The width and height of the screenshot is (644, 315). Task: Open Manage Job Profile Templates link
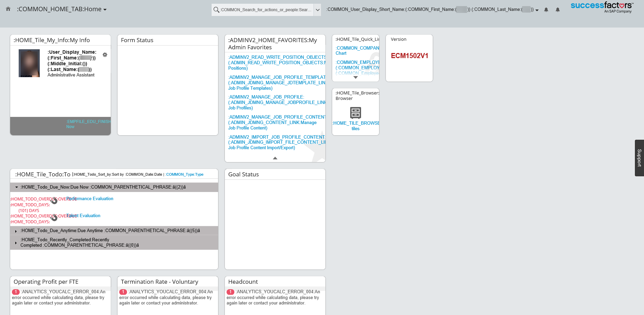(x=277, y=83)
